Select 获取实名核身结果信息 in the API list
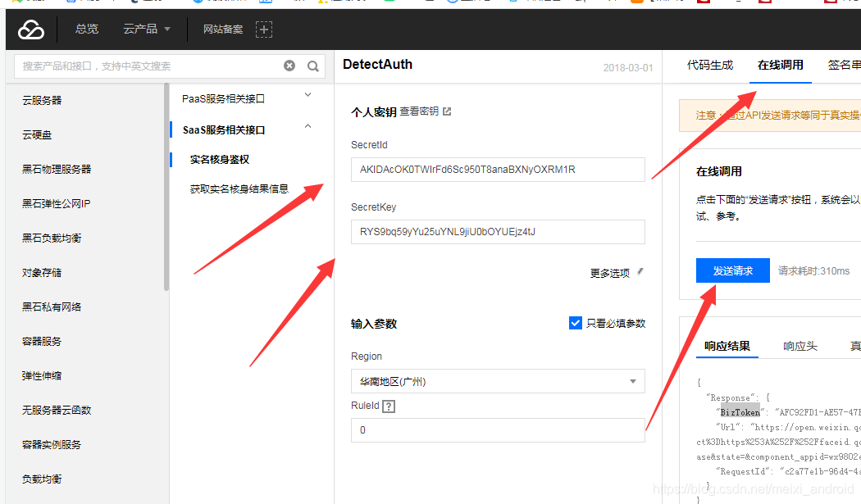Viewport: 861px width, 504px height. [239, 188]
